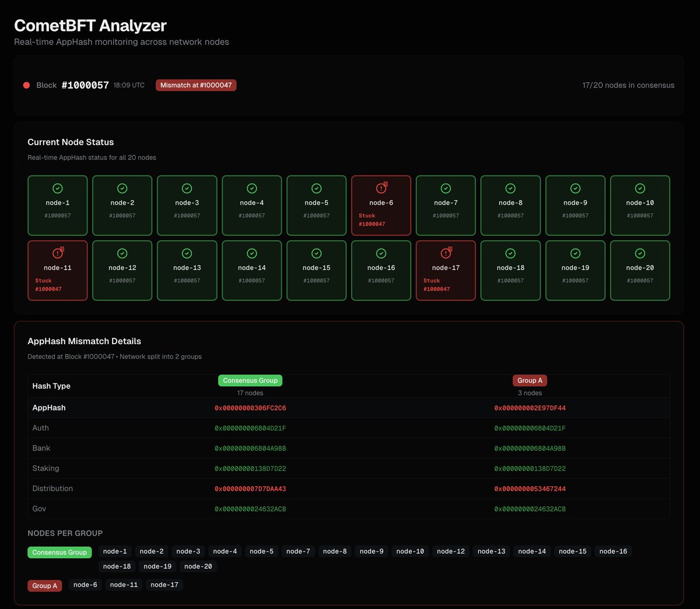Click consensus Bank hash 0x000000006804A98B
The width and height of the screenshot is (700, 609).
[x=250, y=449]
